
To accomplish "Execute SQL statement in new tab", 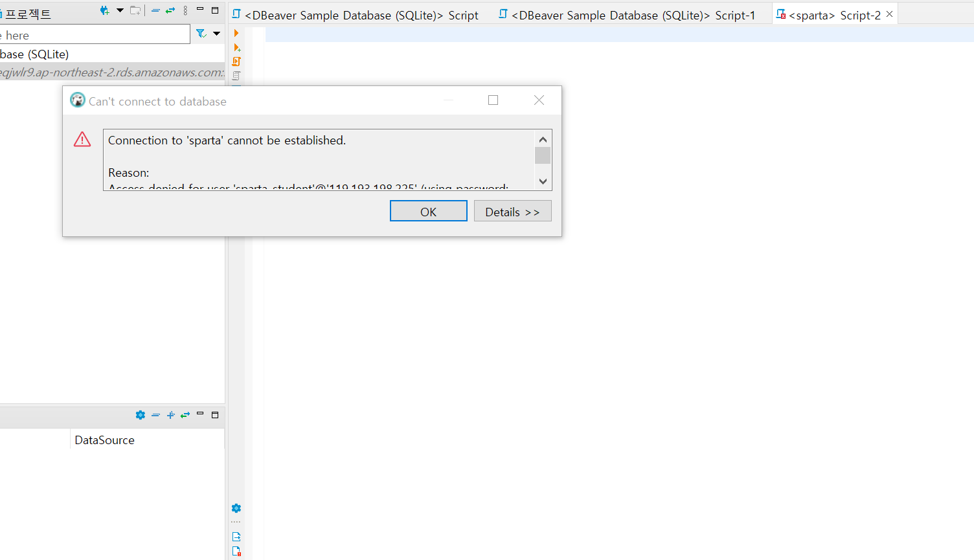I will click(237, 47).
